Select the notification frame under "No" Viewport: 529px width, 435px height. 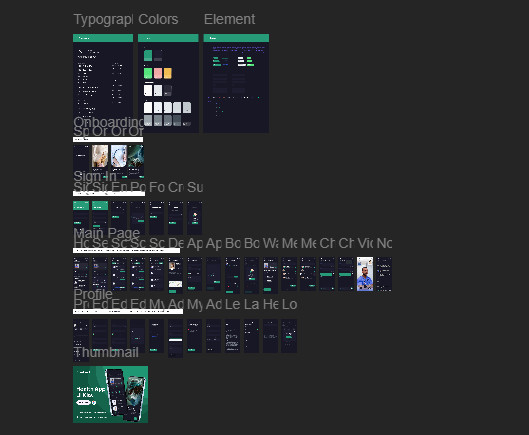click(x=384, y=274)
